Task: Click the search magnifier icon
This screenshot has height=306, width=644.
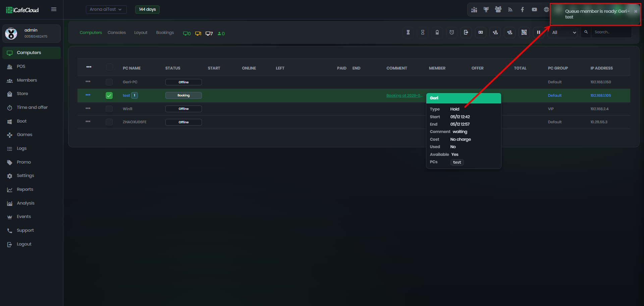Action: 586,32
